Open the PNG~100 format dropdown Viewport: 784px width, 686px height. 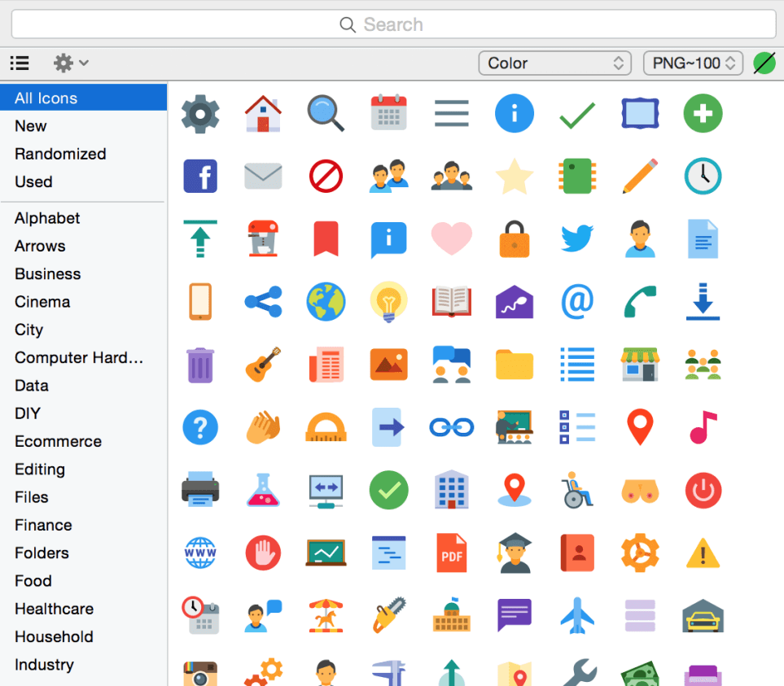point(692,63)
